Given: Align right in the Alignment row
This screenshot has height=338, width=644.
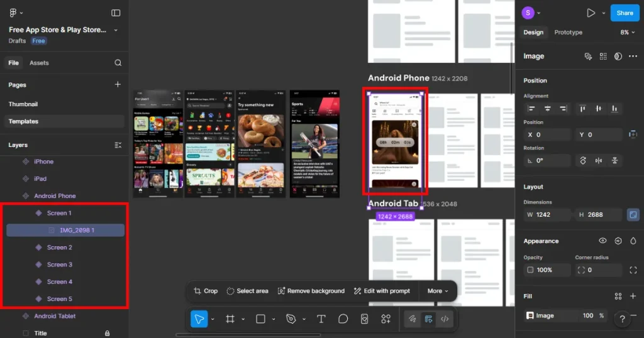Looking at the screenshot, I should click(x=563, y=109).
